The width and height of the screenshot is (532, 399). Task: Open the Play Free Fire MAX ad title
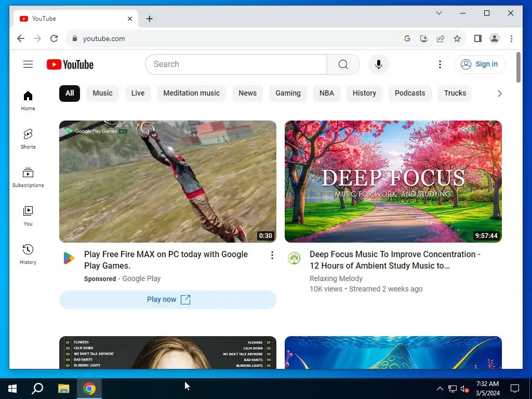pos(166,260)
